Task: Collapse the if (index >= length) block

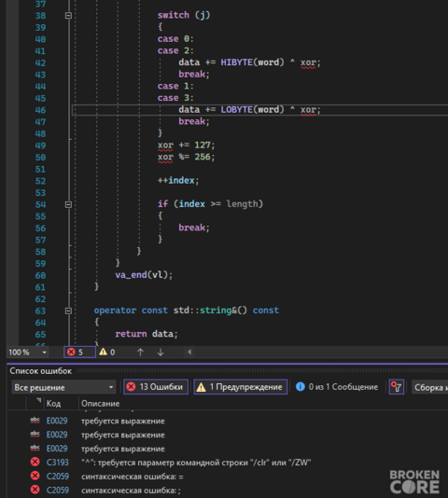Action: 68,204
